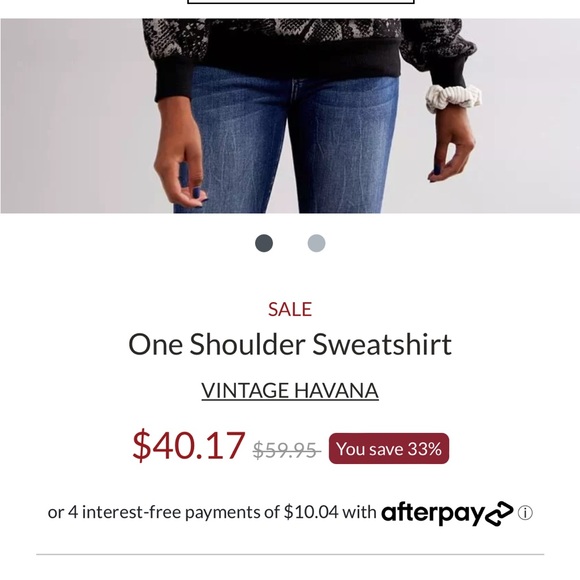Image resolution: width=580 pixels, height=580 pixels.
Task: Click the $10.04 installment amount
Action: point(311,512)
